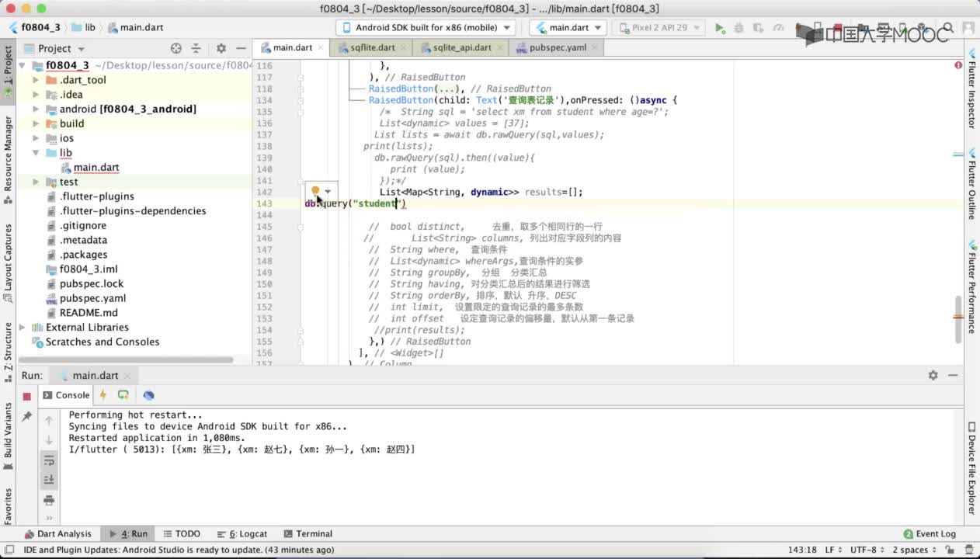This screenshot has height=559, width=980.
Task: Toggle the Flutter Performance side panel
Action: tap(971, 287)
